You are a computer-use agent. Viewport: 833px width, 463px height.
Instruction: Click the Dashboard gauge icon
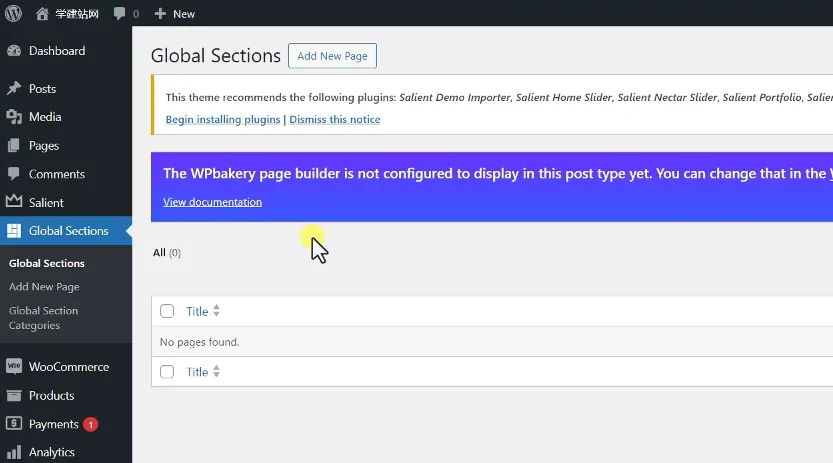click(x=14, y=51)
